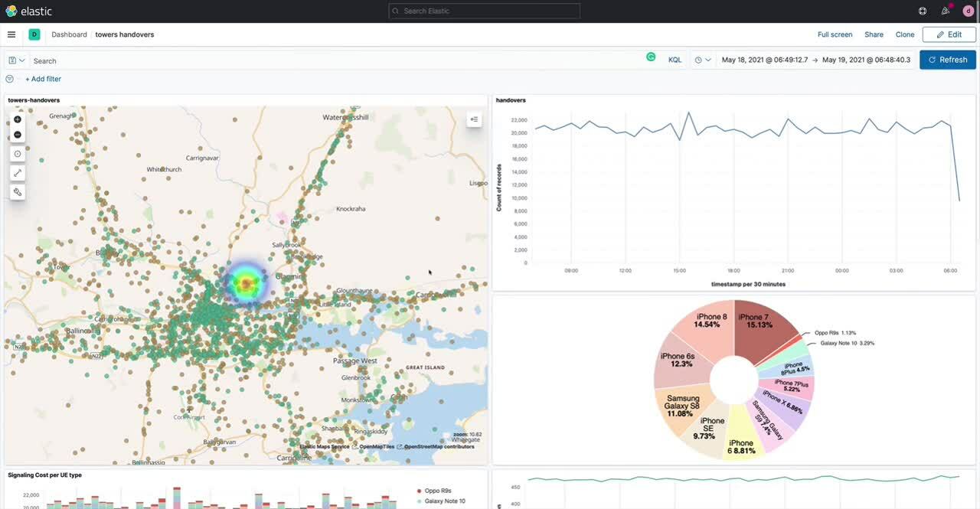Click the end date May 19, 2021
Viewport: 980px width, 509px height.
866,60
